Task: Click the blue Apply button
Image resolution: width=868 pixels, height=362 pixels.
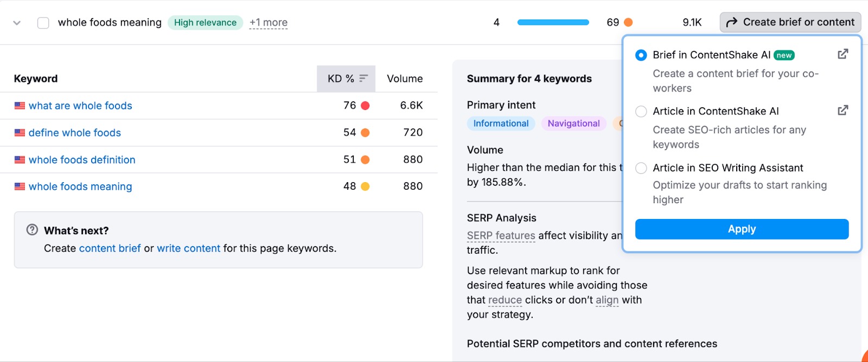Action: 742,229
